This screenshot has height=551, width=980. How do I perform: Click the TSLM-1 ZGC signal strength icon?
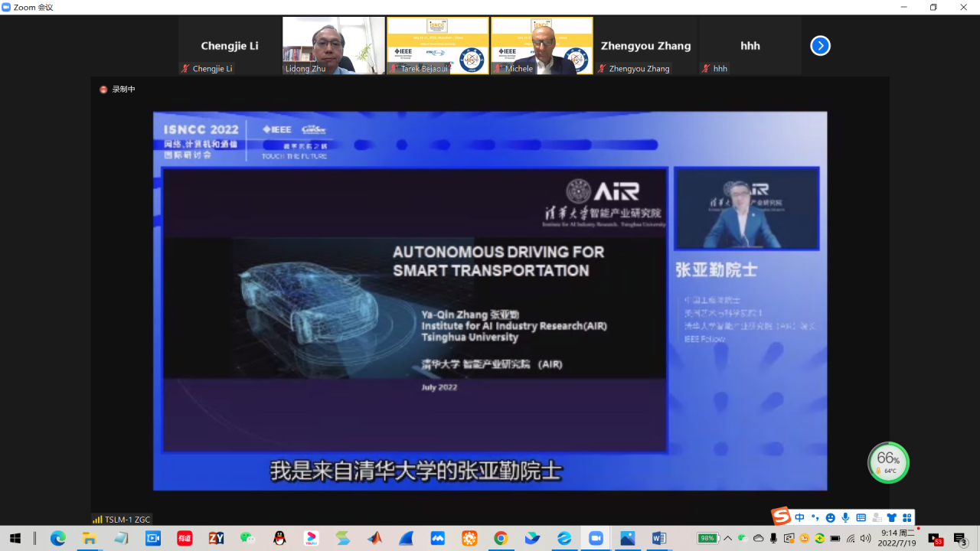pos(97,520)
